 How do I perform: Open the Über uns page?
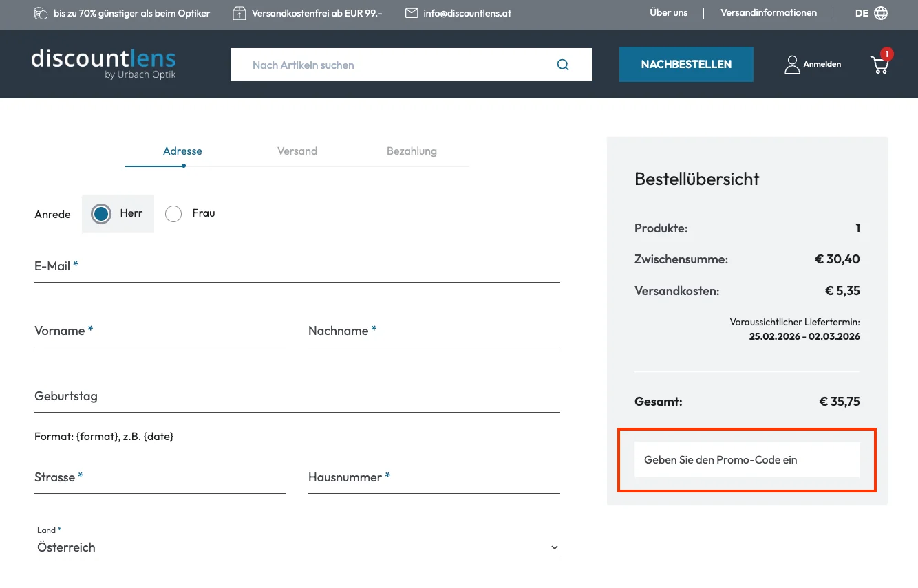pos(668,12)
